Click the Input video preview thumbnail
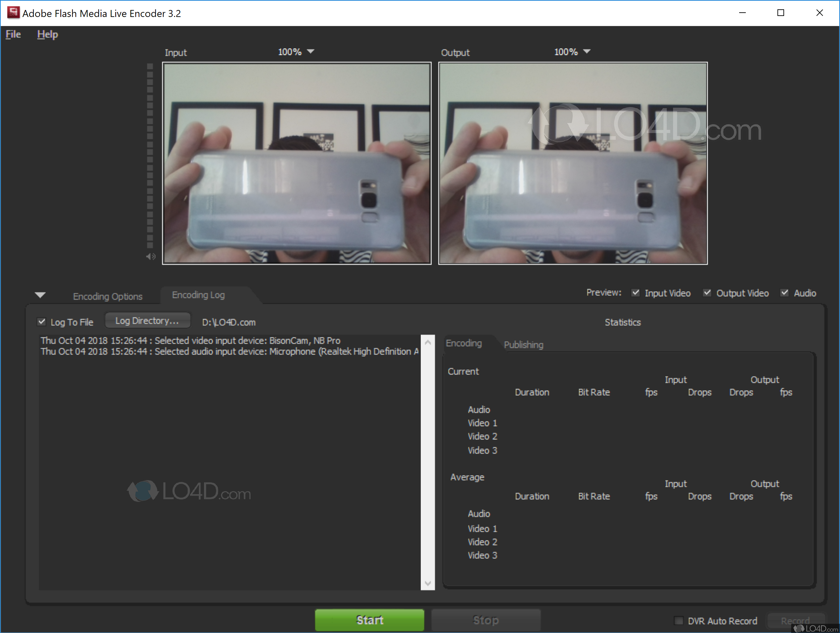The height and width of the screenshot is (633, 840). click(x=297, y=163)
